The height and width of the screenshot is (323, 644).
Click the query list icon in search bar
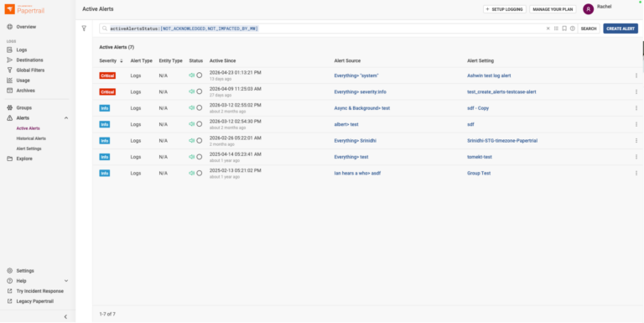(556, 29)
